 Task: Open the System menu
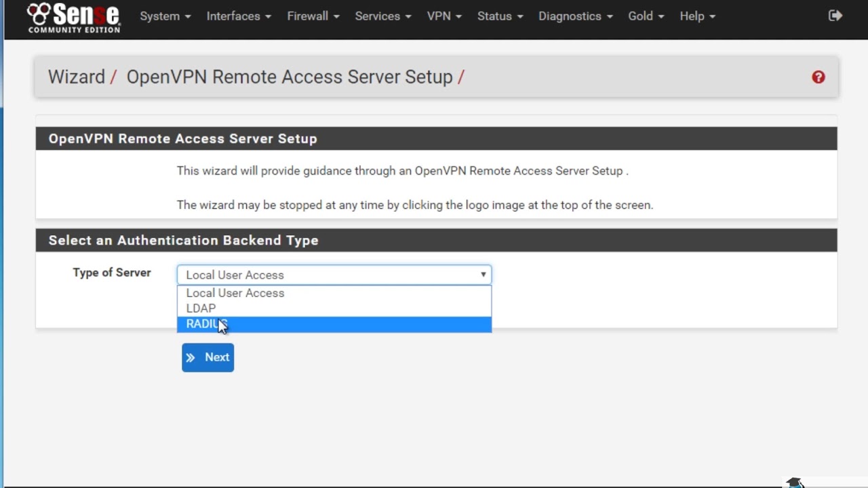(165, 16)
